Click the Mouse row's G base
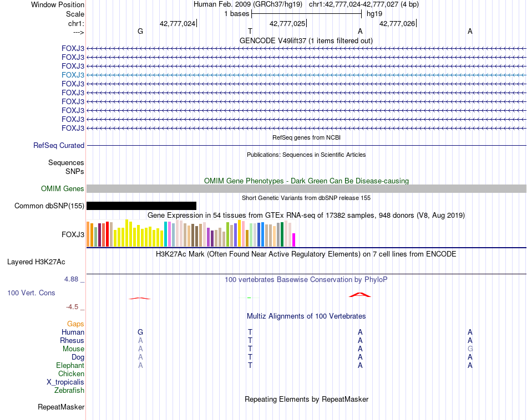This screenshot has width=527, height=420. tap(470, 349)
